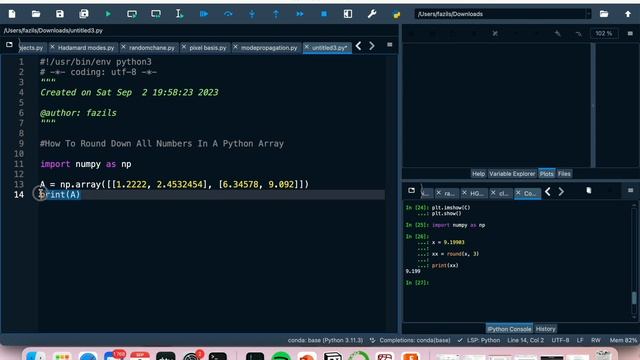The width and height of the screenshot is (640, 360).
Task: Run the current cell
Action: [132, 14]
